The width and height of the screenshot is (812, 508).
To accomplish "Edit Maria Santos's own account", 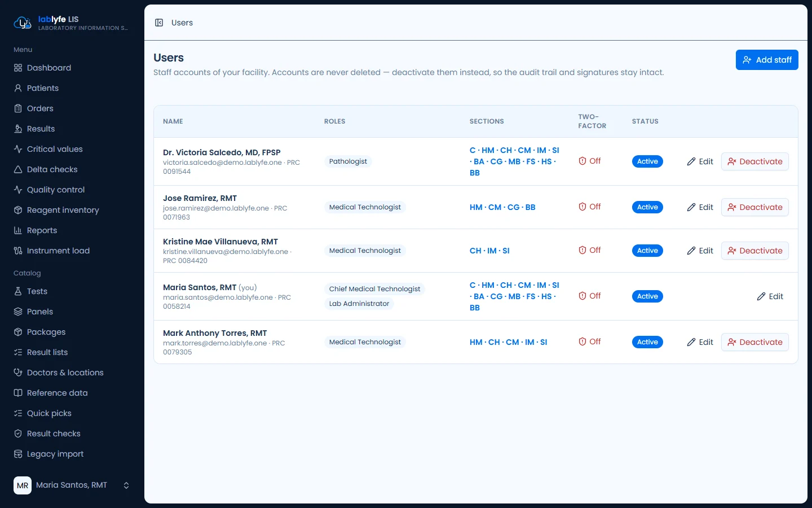I will tap(770, 296).
